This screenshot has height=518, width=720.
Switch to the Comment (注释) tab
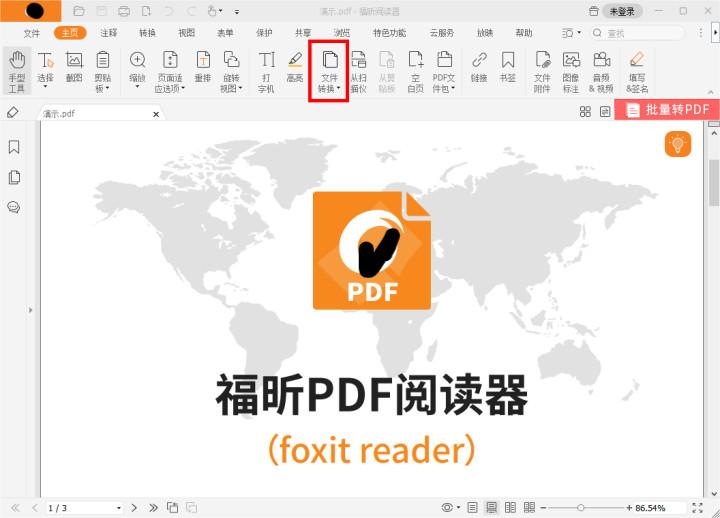pyautogui.click(x=109, y=33)
